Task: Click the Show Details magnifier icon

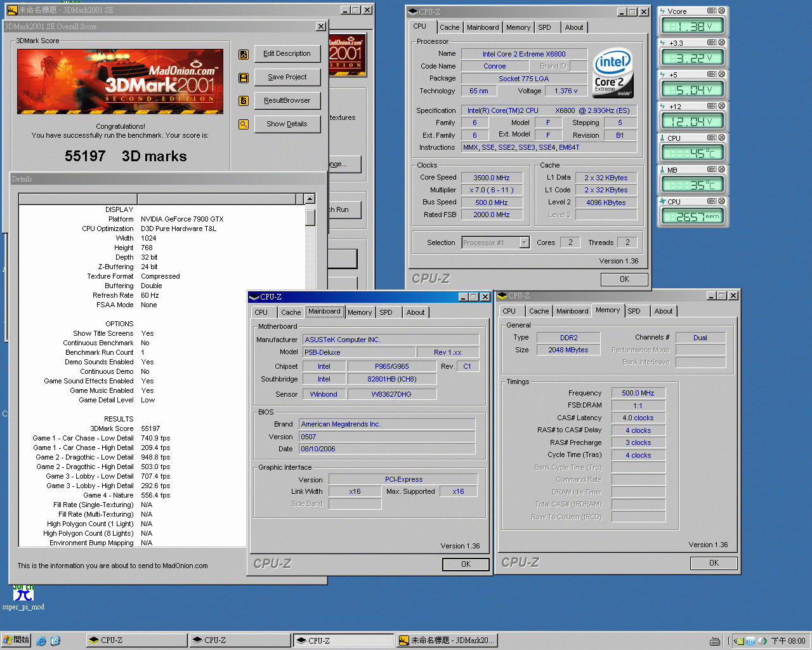Action: point(244,124)
